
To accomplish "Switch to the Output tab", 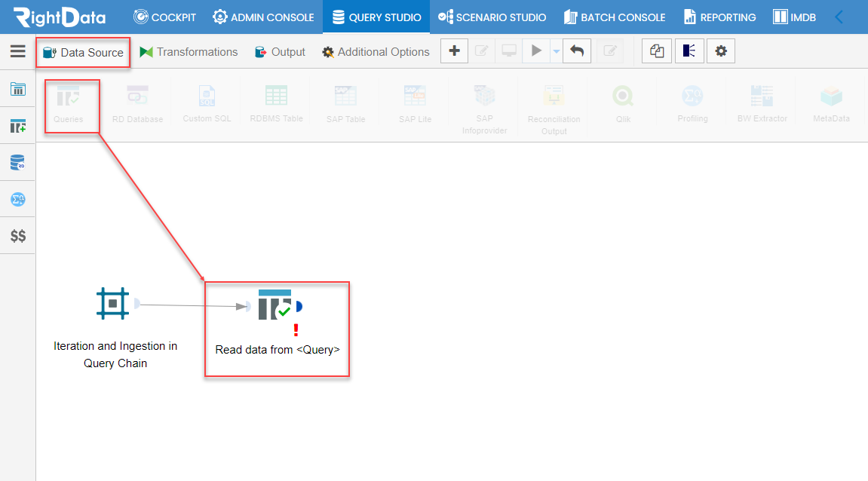I will pyautogui.click(x=280, y=52).
